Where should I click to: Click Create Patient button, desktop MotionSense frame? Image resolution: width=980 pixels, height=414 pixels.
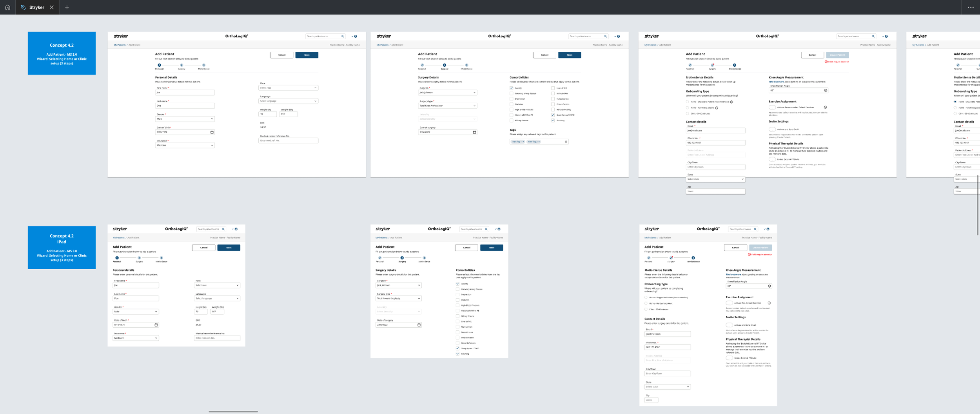pyautogui.click(x=837, y=55)
